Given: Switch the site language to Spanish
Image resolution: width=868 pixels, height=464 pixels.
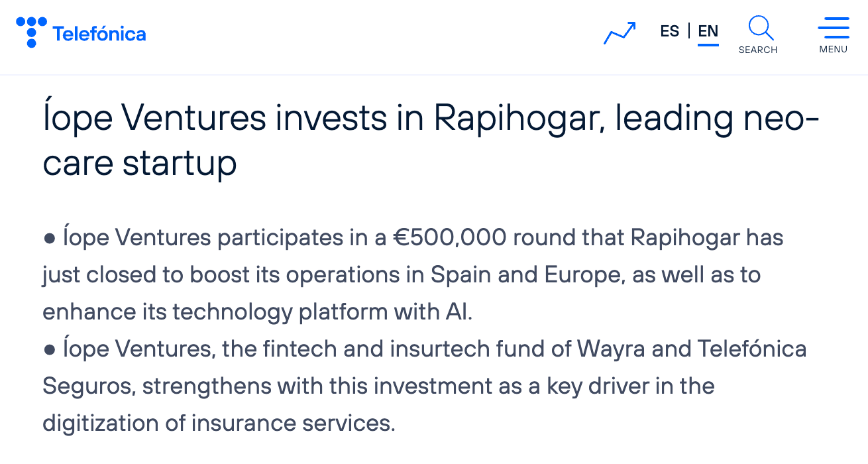Looking at the screenshot, I should point(670,30).
